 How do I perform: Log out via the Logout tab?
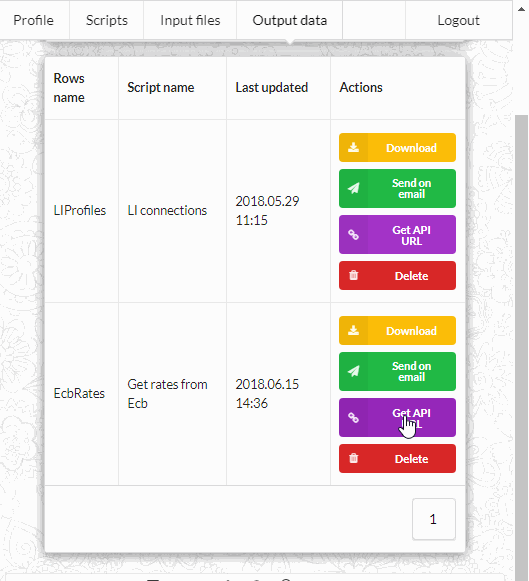click(x=459, y=20)
